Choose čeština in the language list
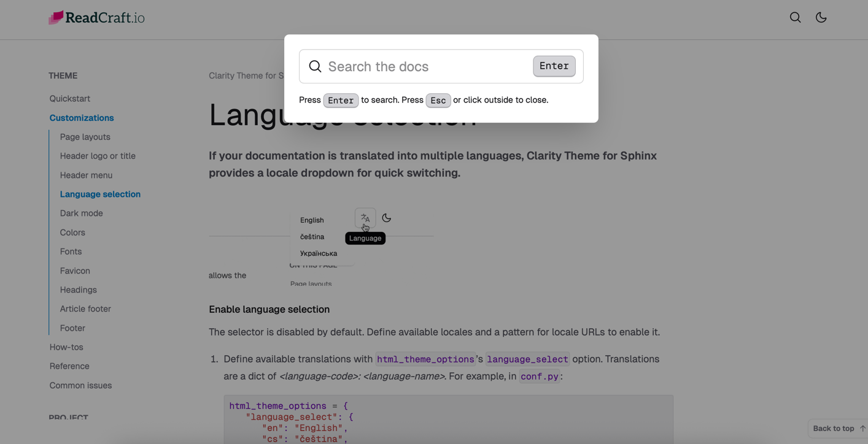868x444 pixels. coord(312,236)
